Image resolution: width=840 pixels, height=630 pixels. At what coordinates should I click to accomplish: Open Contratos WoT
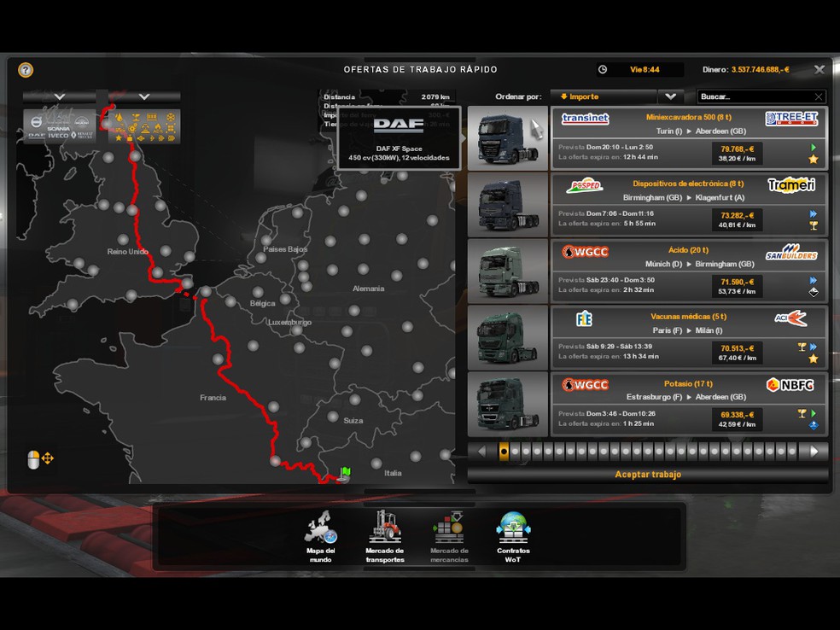[x=513, y=537]
